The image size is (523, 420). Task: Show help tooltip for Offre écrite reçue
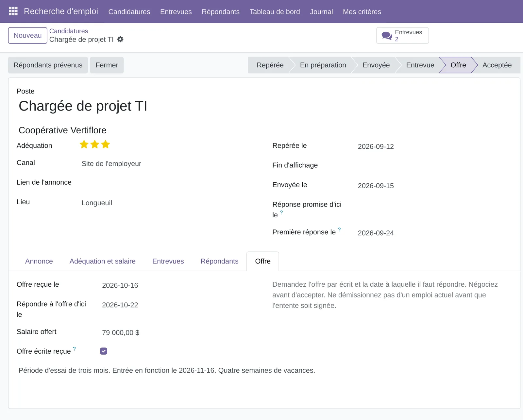[x=74, y=349]
